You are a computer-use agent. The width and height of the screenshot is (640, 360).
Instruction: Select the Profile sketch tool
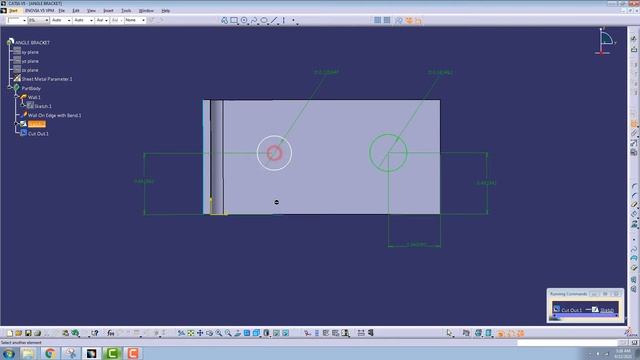click(224, 20)
